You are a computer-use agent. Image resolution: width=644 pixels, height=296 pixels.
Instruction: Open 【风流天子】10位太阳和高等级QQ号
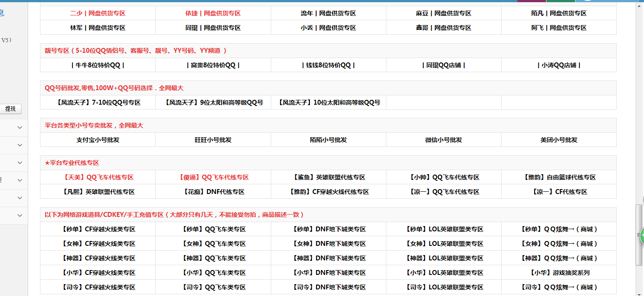(328, 102)
